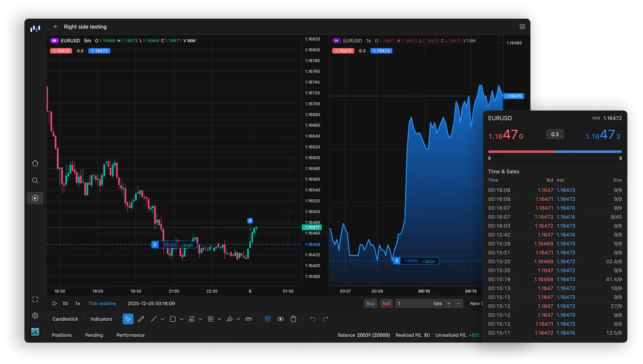This screenshot has height=364, width=643.
Task: Select the pitchfork drawing tool
Action: pos(229,319)
